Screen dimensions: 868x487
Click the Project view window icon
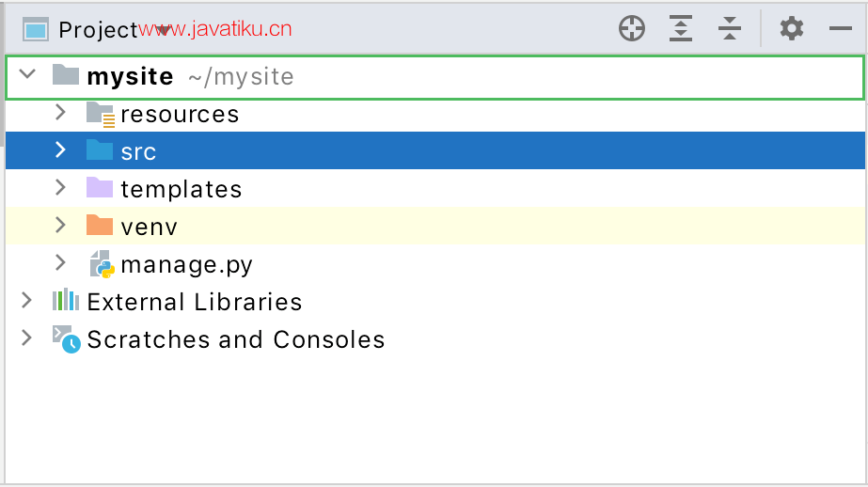[x=36, y=29]
